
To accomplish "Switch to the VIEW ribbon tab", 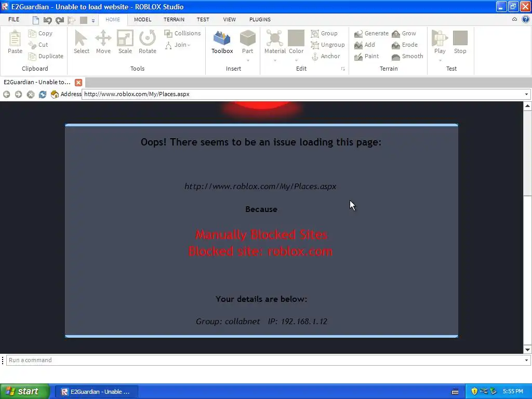I will (229, 19).
